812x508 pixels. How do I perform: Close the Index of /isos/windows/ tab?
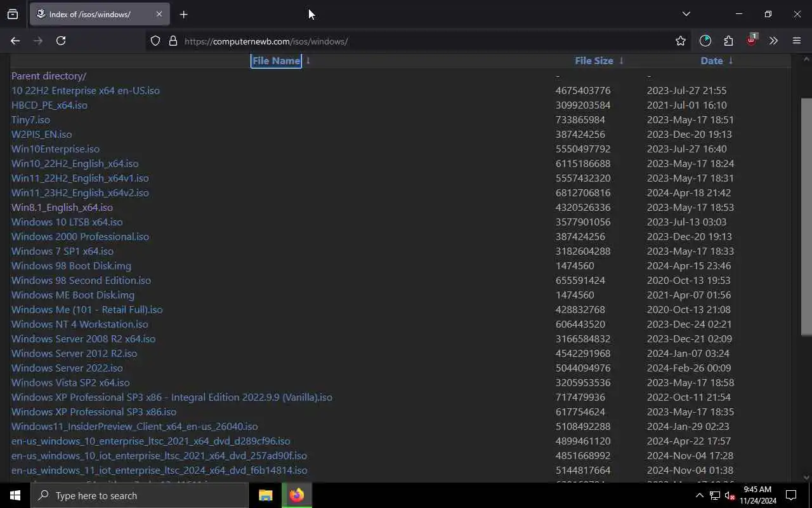tap(159, 14)
